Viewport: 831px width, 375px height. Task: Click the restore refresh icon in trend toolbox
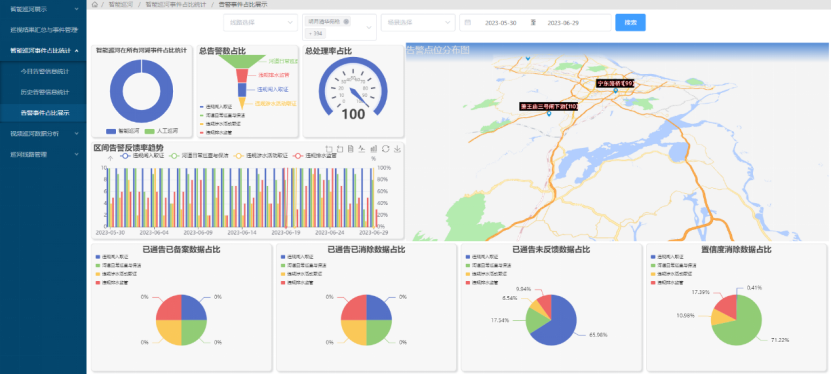pos(385,149)
